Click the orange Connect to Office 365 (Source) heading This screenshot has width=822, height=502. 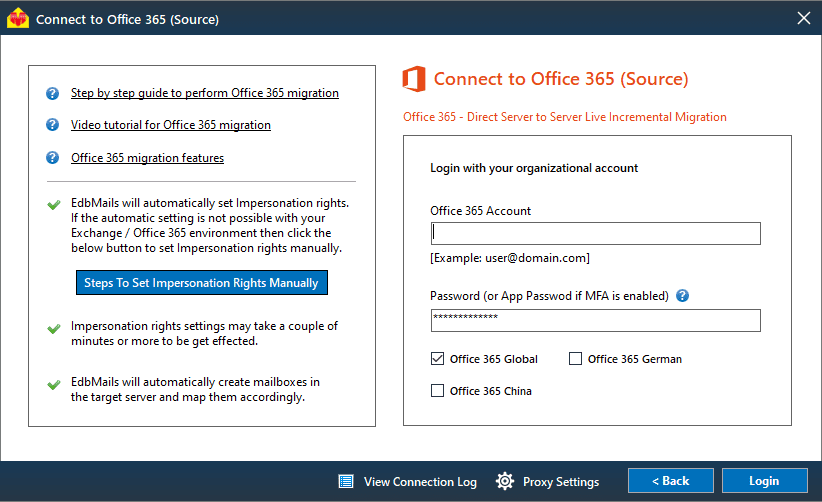pyautogui.click(x=561, y=79)
